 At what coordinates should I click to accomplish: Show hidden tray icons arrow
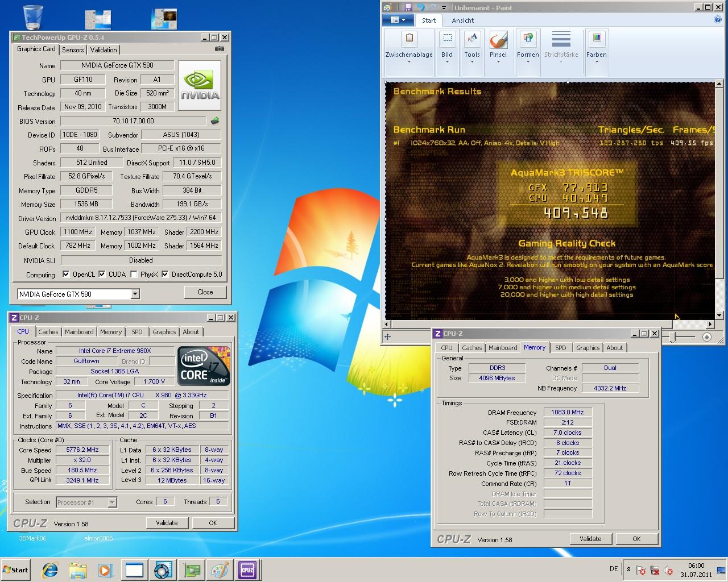point(628,569)
